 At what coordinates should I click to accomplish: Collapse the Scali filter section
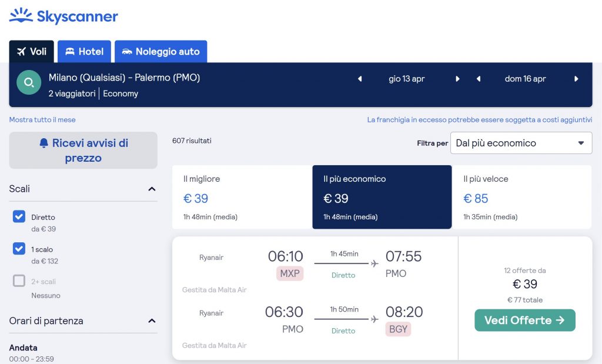152,189
